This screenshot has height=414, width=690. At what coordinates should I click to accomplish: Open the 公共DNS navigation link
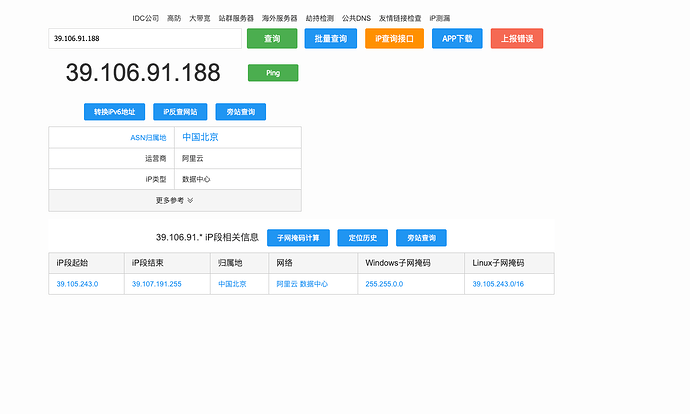(x=356, y=18)
